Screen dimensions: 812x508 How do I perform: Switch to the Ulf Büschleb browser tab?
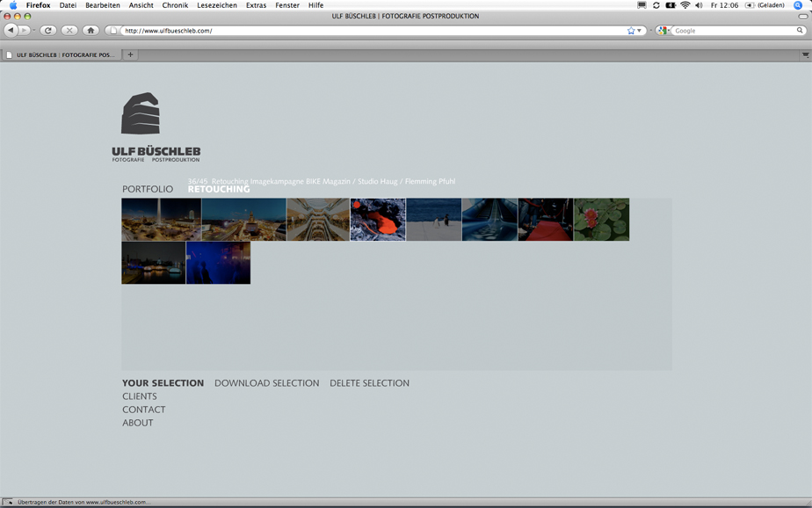60,54
